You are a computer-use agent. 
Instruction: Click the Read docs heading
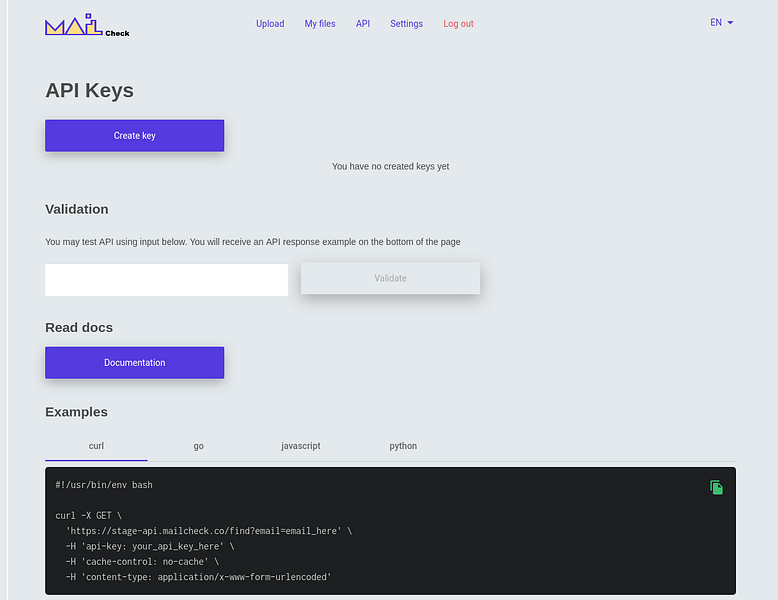79,328
